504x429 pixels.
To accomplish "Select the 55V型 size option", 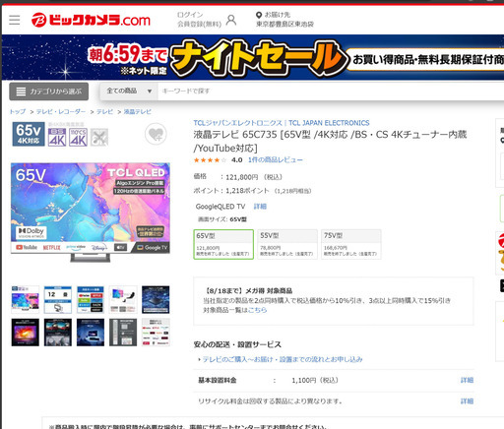I will point(287,244).
